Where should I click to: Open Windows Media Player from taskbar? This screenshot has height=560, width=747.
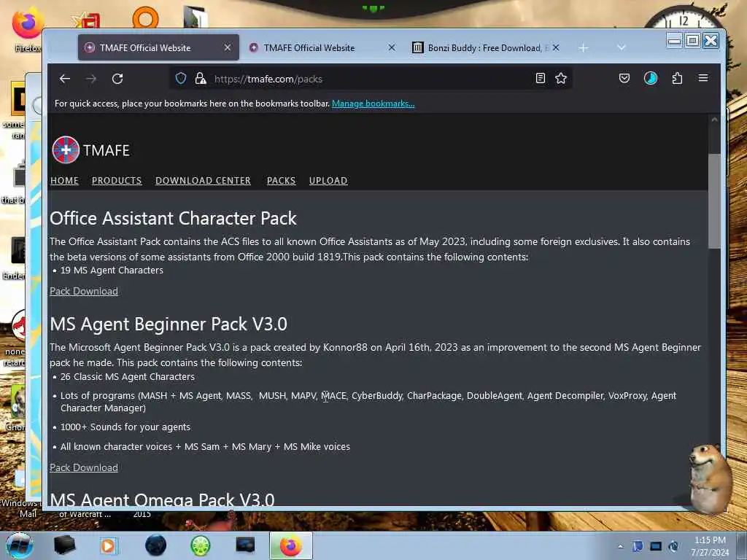[108, 545]
